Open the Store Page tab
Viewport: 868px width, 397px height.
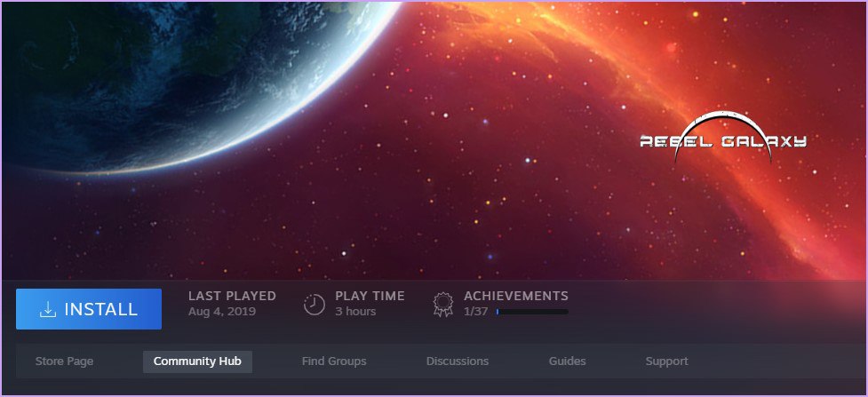point(64,361)
